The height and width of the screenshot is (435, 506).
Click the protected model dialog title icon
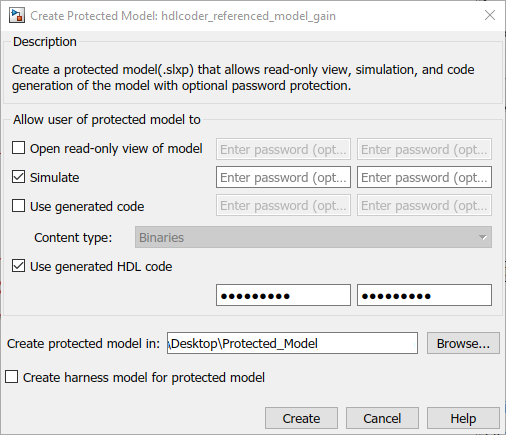coord(17,16)
